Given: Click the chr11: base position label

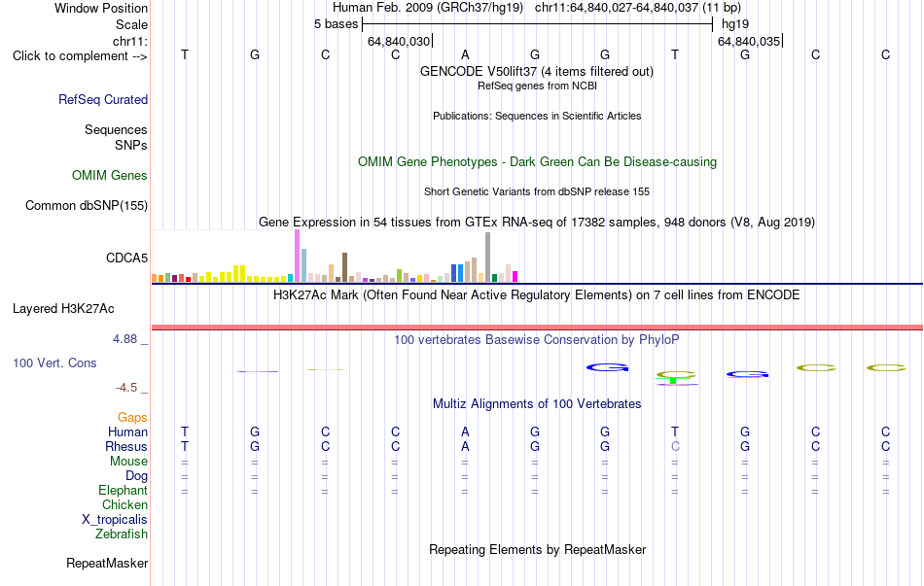Looking at the screenshot, I should pos(130,41).
